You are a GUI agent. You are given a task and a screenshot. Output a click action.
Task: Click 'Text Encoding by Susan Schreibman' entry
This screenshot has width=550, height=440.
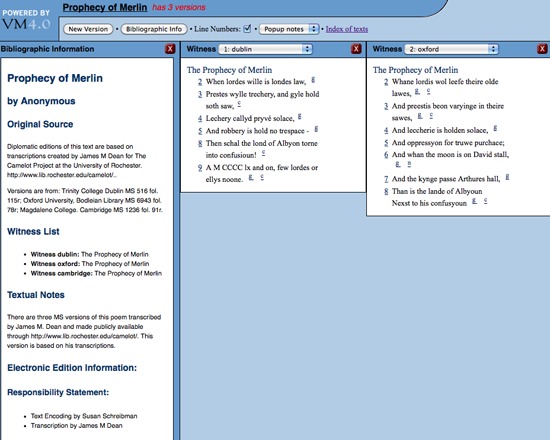(84, 416)
